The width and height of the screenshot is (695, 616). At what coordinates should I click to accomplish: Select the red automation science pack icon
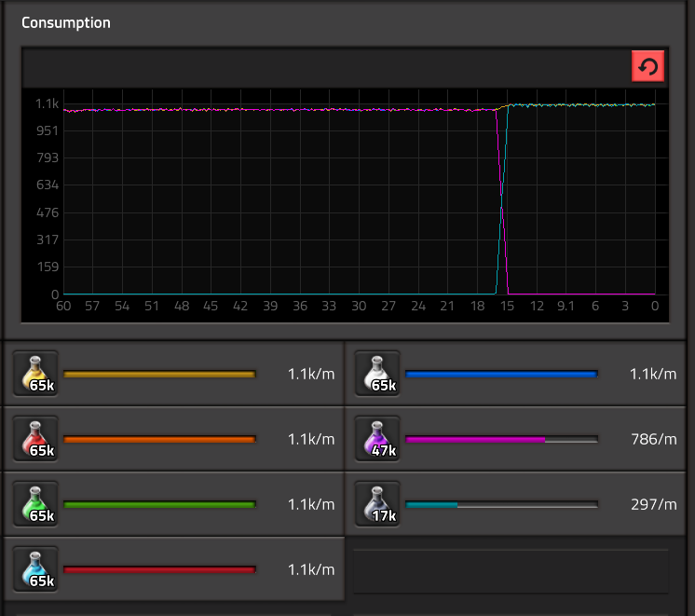(x=35, y=439)
